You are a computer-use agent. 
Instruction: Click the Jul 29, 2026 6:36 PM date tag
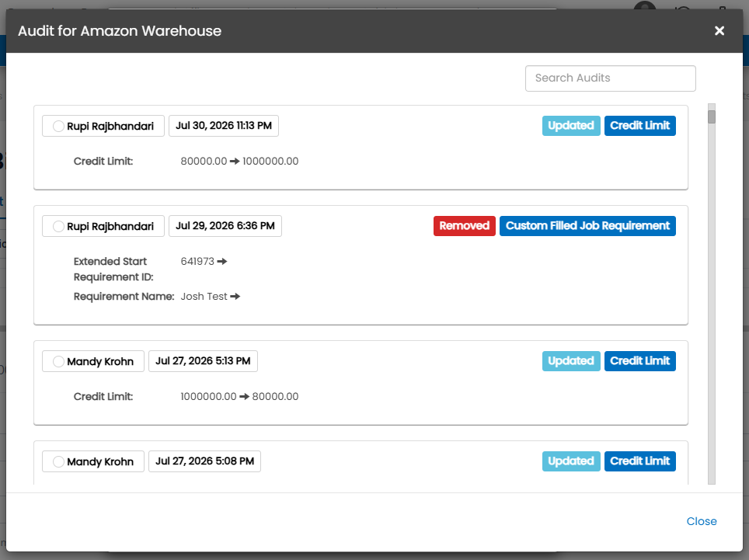click(x=225, y=226)
